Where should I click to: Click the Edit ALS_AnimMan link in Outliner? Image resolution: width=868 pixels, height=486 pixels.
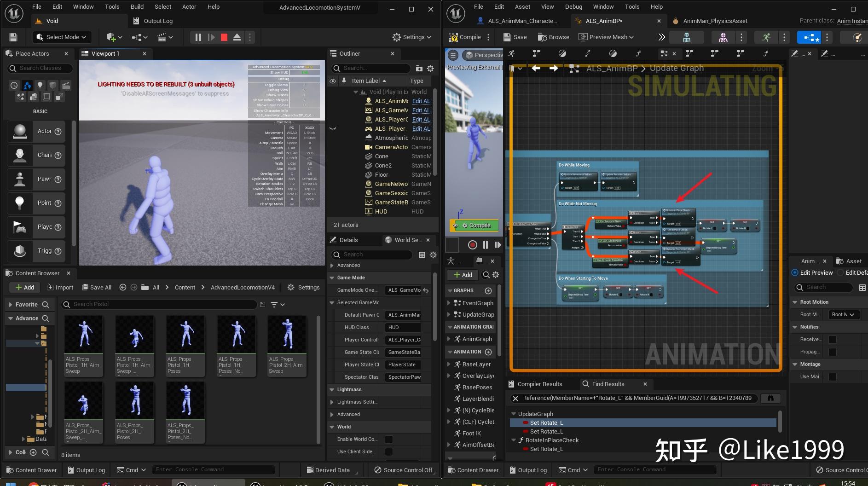coord(422,101)
